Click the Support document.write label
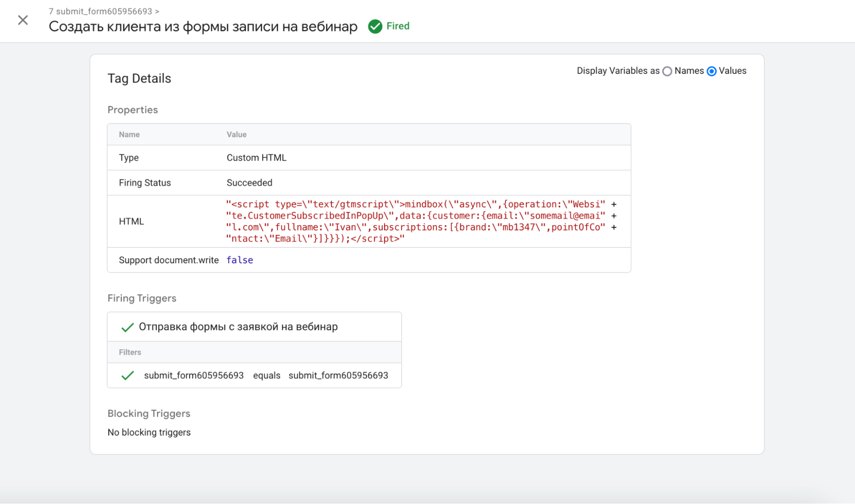This screenshot has width=855, height=504. click(x=169, y=260)
